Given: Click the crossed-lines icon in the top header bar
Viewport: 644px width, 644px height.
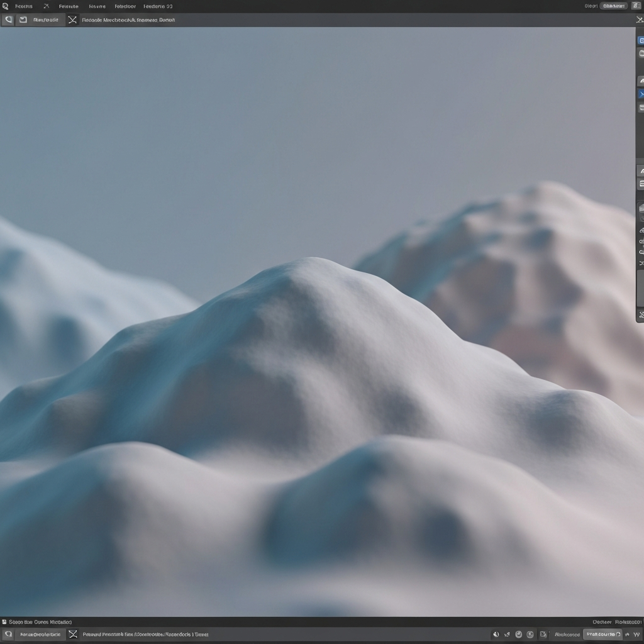Looking at the screenshot, I should (72, 19).
